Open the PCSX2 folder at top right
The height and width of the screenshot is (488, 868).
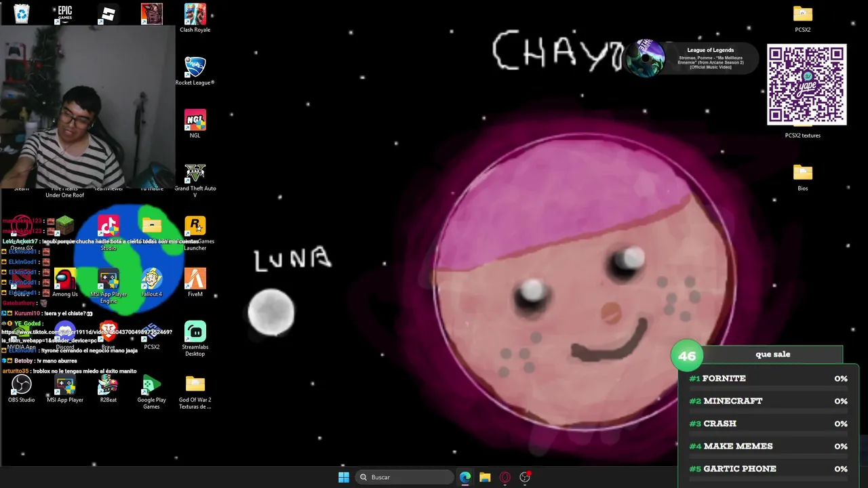803,18
